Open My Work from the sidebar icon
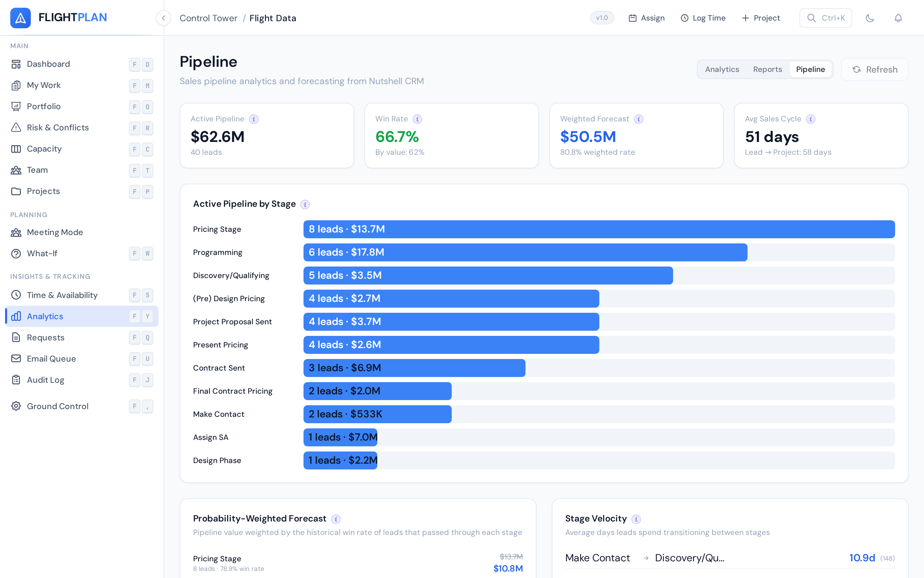924x578 pixels. coord(16,85)
